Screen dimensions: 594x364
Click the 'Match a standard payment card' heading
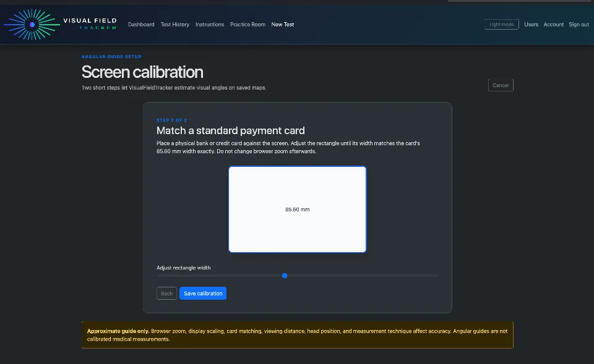(230, 130)
